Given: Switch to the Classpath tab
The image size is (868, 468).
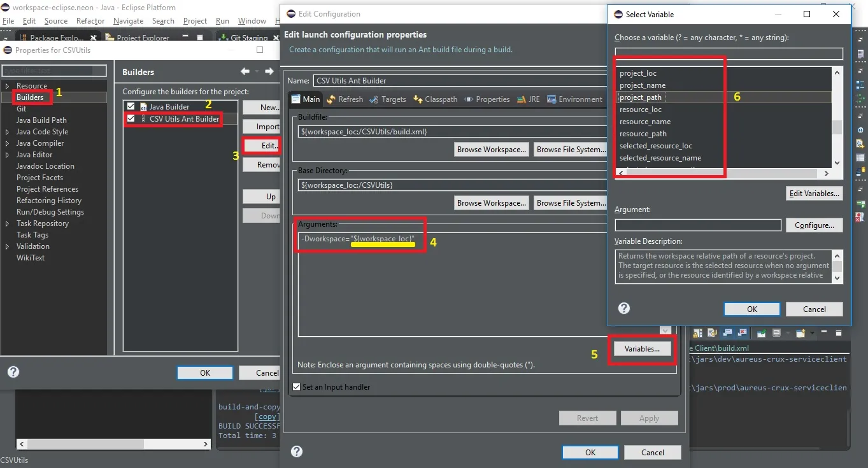Looking at the screenshot, I should [x=435, y=99].
